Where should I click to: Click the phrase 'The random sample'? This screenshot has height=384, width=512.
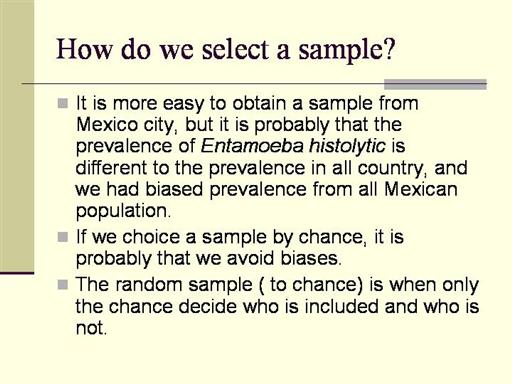164,285
